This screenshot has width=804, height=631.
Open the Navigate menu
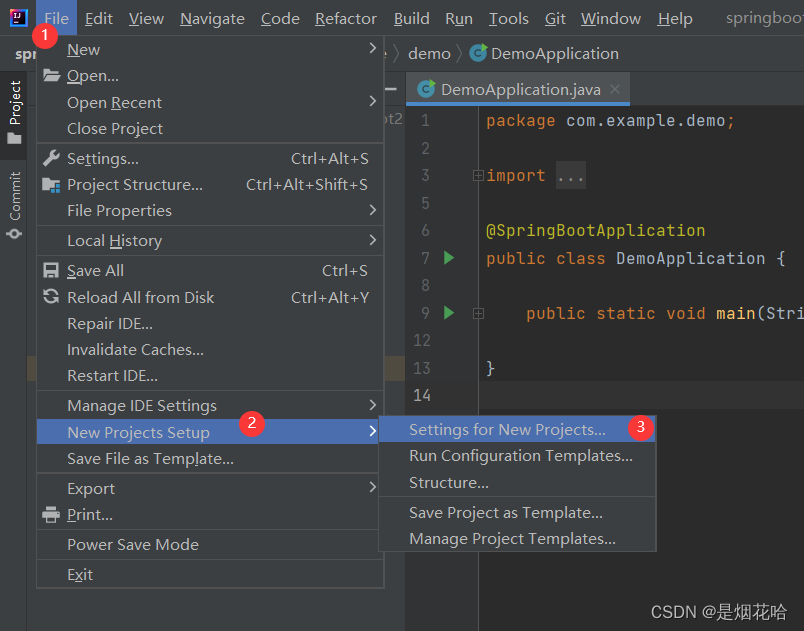pyautogui.click(x=212, y=18)
